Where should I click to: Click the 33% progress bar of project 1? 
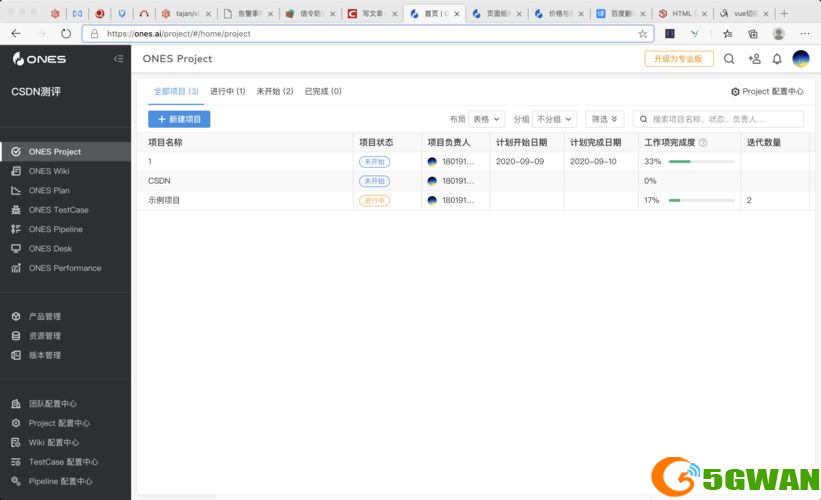(x=702, y=162)
